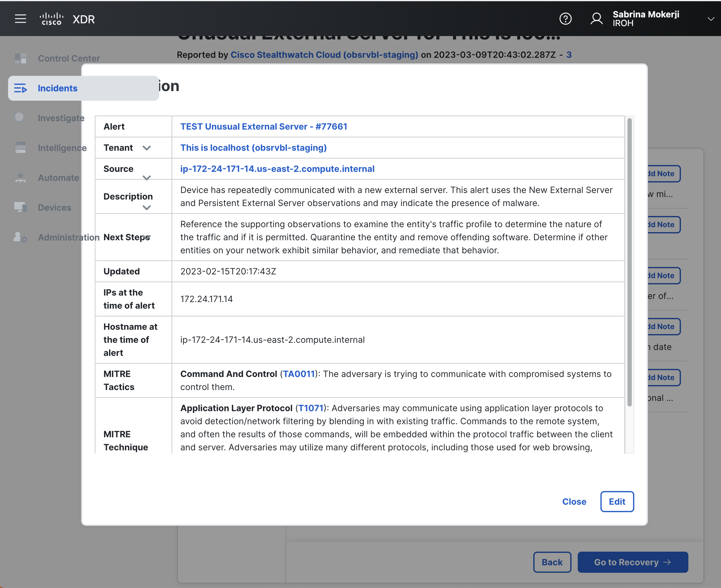Click Go to Recovery

pyautogui.click(x=632, y=562)
